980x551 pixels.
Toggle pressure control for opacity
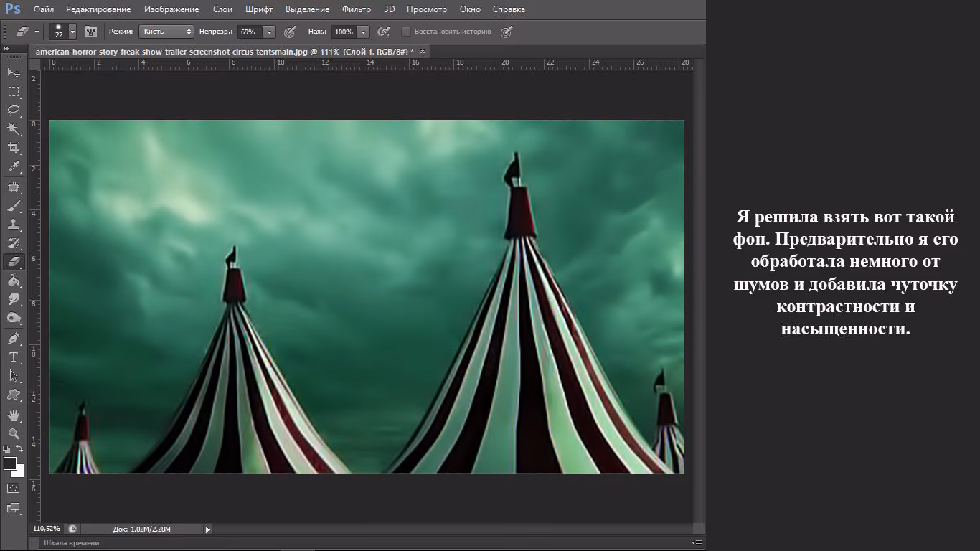point(290,32)
